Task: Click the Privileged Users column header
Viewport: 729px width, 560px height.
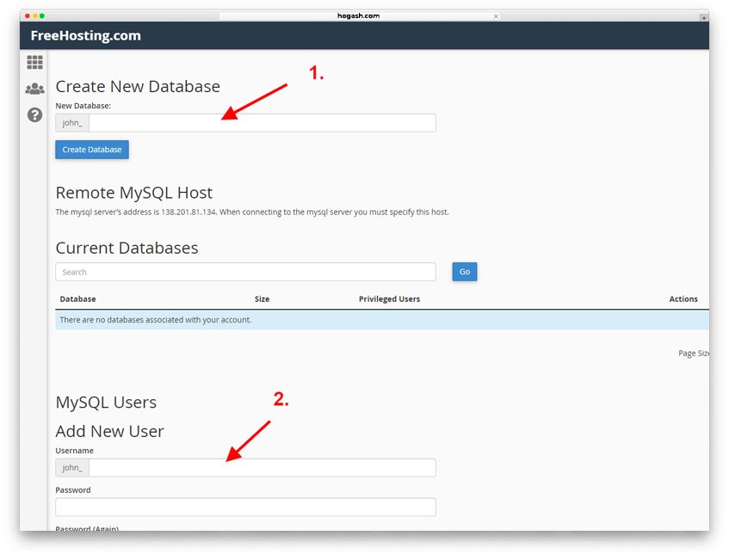Action: point(389,298)
